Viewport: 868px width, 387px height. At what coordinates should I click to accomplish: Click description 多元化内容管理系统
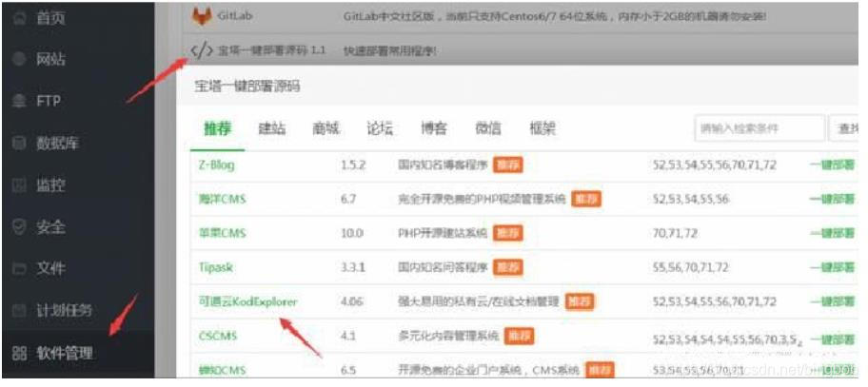(x=448, y=337)
